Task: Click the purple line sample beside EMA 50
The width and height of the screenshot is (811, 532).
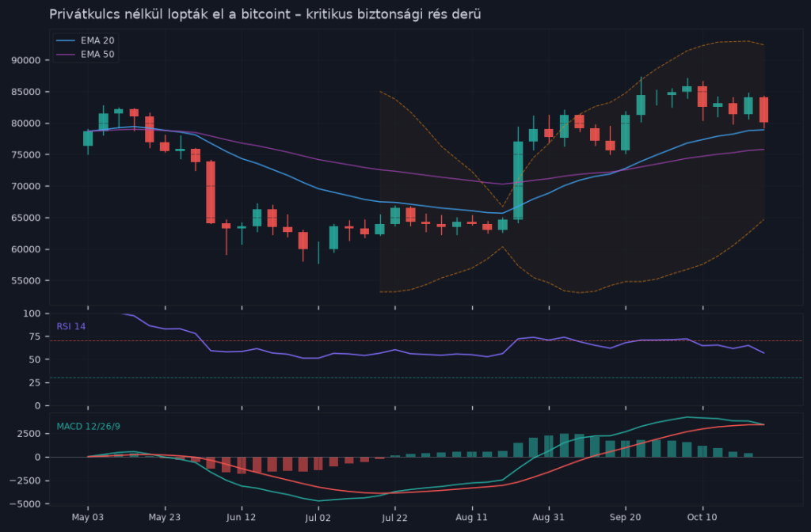Action: [x=66, y=55]
